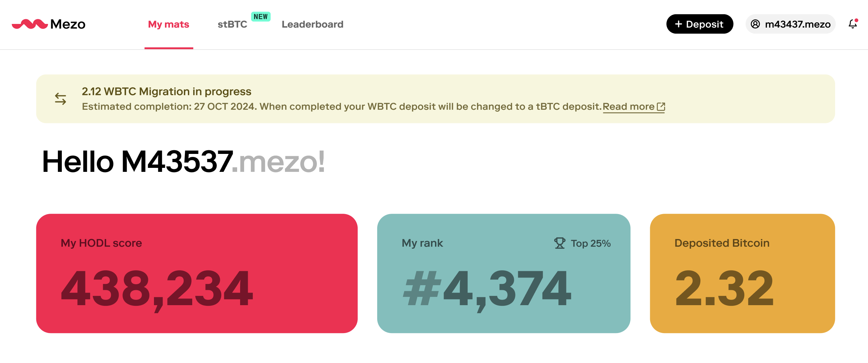This screenshot has width=868, height=363.
Task: Click the Top 25% label
Action: pyautogui.click(x=590, y=243)
